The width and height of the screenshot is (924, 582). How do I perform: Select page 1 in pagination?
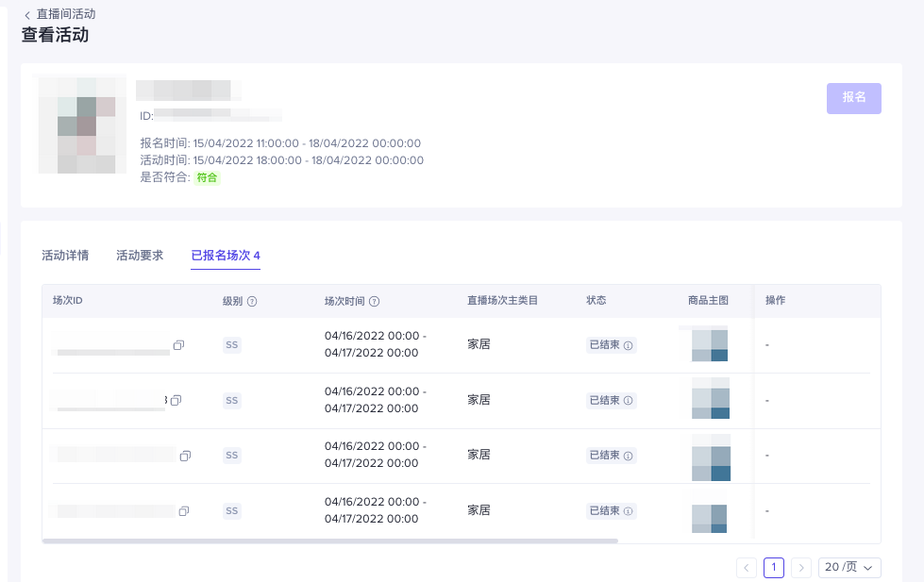(774, 567)
